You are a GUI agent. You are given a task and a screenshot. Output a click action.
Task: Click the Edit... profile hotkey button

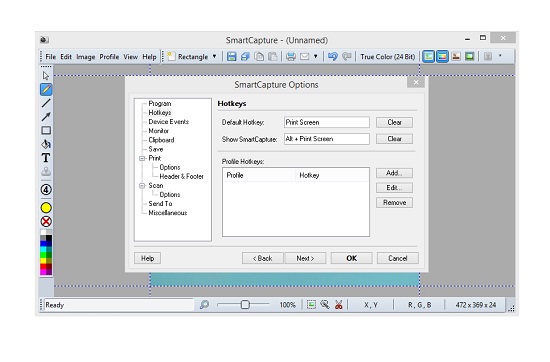(394, 188)
